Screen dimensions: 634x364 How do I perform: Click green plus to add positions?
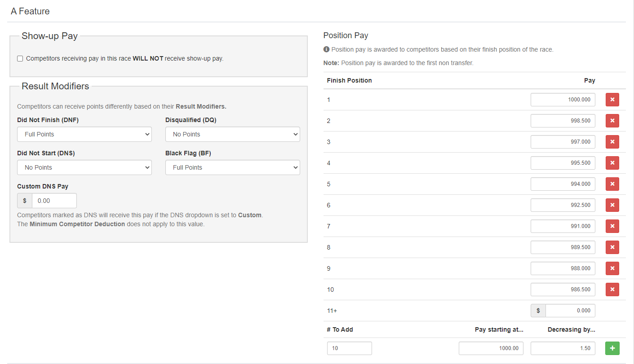(x=612, y=348)
